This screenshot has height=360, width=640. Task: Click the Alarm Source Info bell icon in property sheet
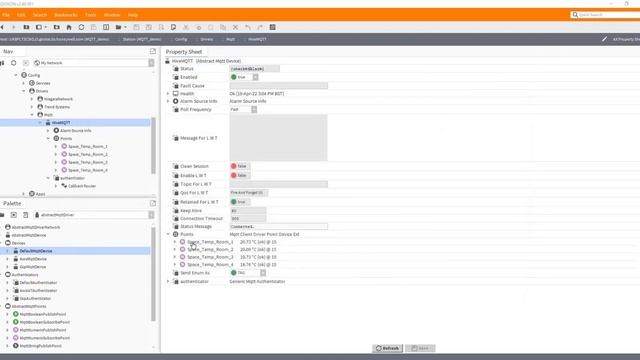[176, 101]
